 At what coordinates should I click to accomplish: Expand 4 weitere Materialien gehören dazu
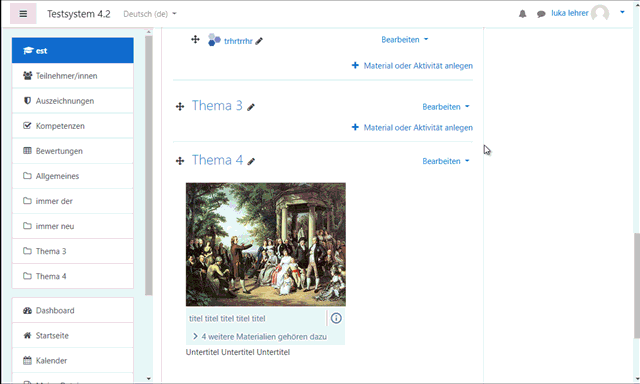pyautogui.click(x=260, y=337)
